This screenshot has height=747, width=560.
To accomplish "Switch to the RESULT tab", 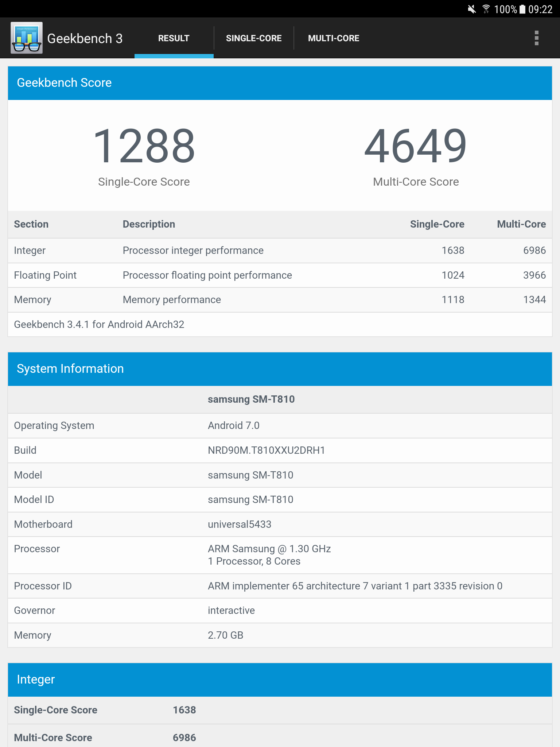I will tap(174, 38).
